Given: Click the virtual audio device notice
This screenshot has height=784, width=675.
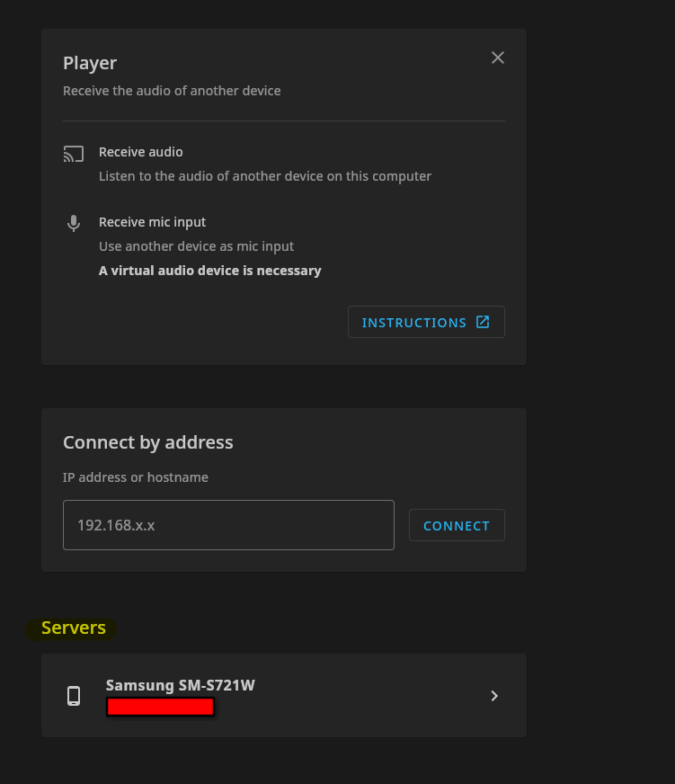Looking at the screenshot, I should pyautogui.click(x=209, y=271).
